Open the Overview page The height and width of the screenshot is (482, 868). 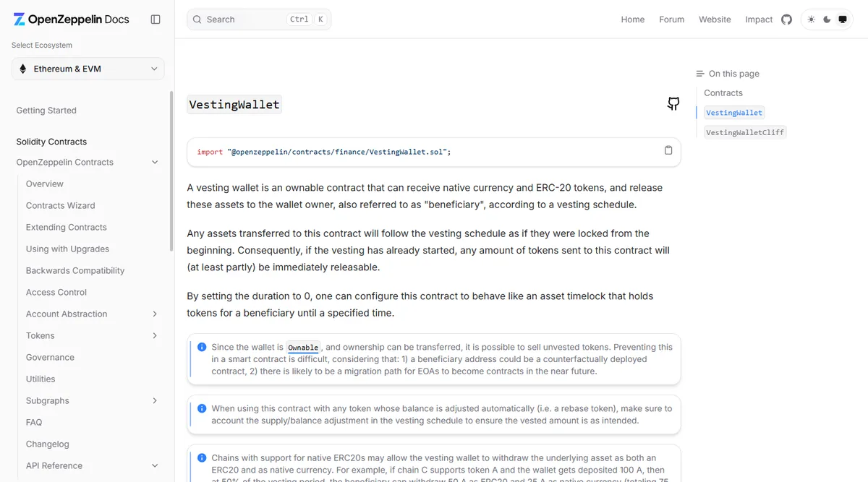pos(45,184)
